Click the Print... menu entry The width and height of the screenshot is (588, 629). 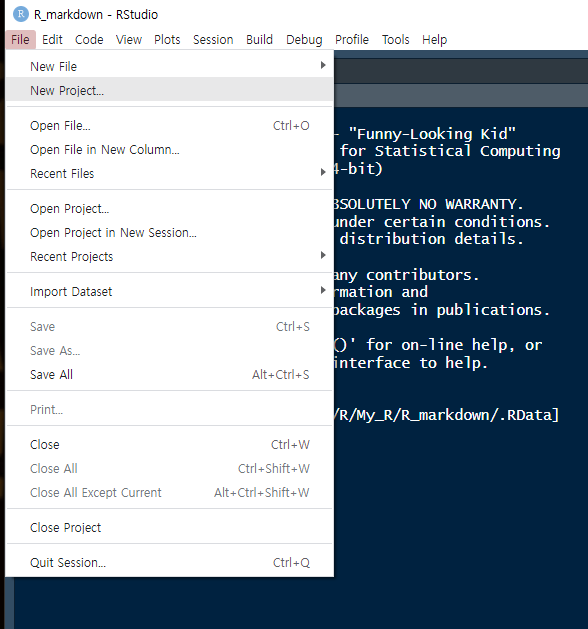[170, 410]
